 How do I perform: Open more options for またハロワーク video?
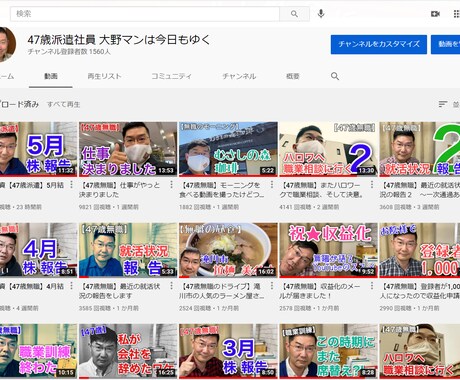click(x=372, y=185)
